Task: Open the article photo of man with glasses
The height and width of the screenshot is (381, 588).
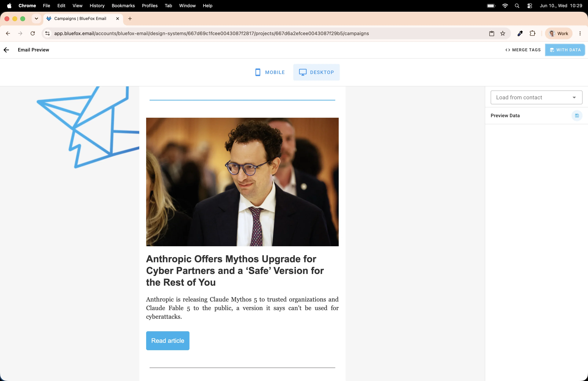Action: click(242, 182)
